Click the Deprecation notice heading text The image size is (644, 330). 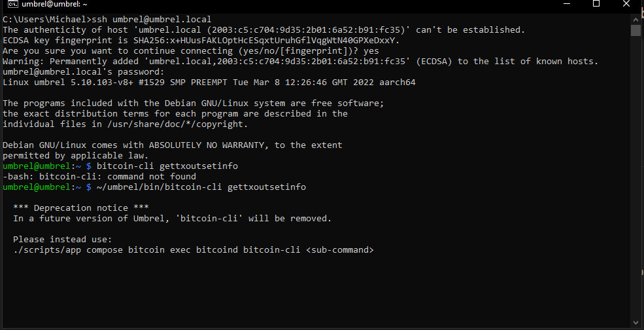81,208
